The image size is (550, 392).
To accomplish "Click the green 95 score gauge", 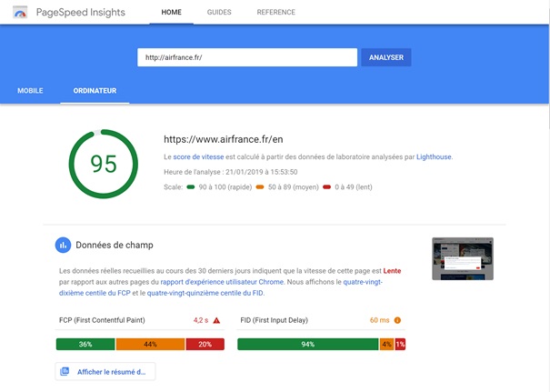I will (103, 164).
